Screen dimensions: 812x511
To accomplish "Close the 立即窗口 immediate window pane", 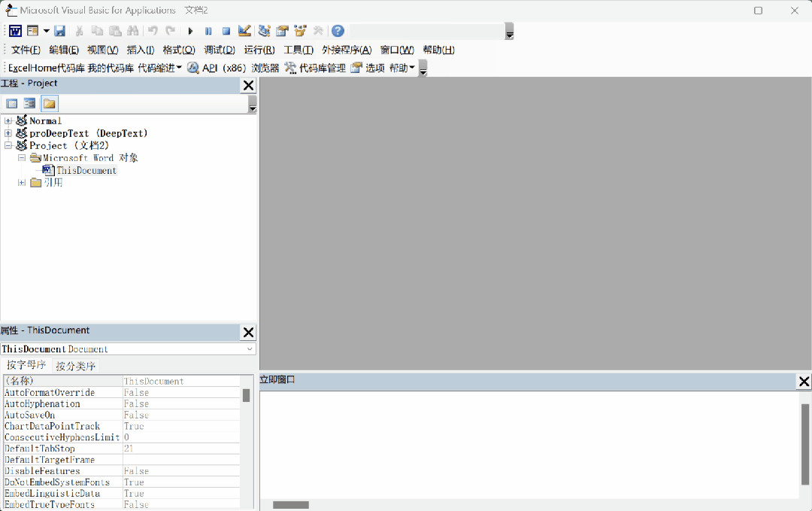I will coord(804,382).
